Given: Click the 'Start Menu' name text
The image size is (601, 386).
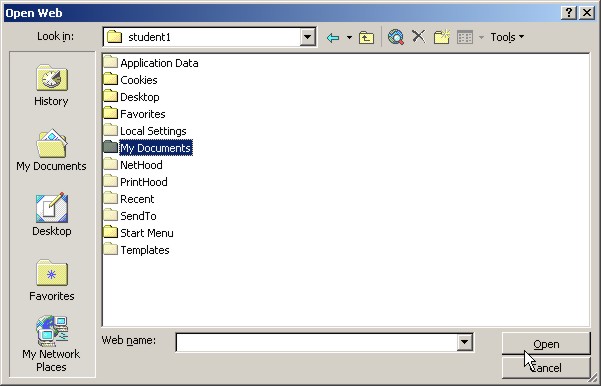Looking at the screenshot, I should coord(147,233).
